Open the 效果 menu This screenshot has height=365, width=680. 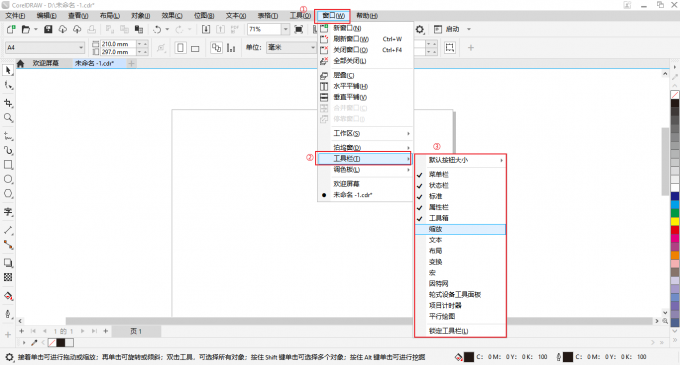click(172, 16)
